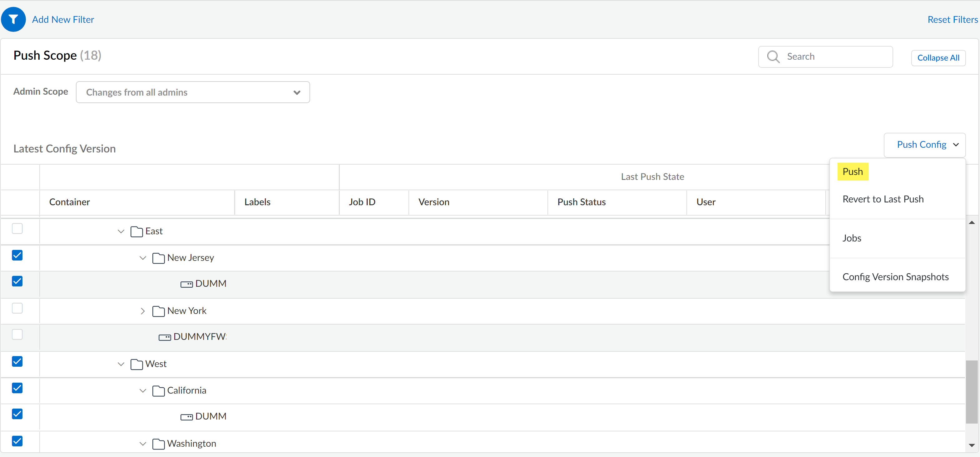The image size is (980, 457).
Task: Check the checkbox for the New York row
Action: click(x=17, y=308)
